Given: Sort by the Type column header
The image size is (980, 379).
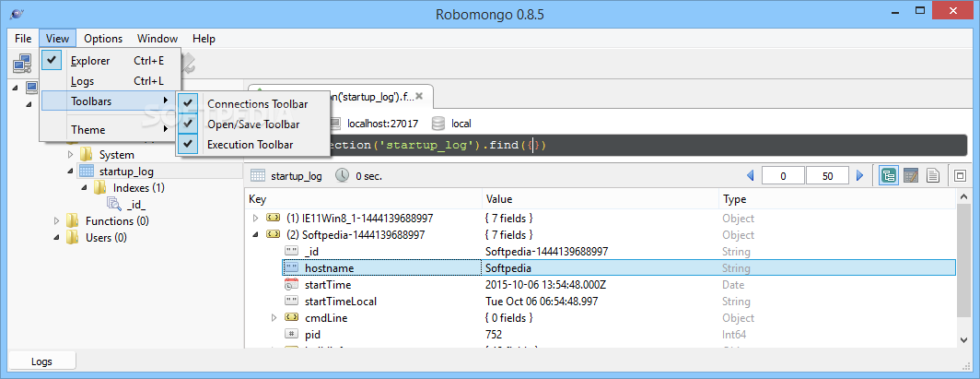Looking at the screenshot, I should tap(837, 199).
